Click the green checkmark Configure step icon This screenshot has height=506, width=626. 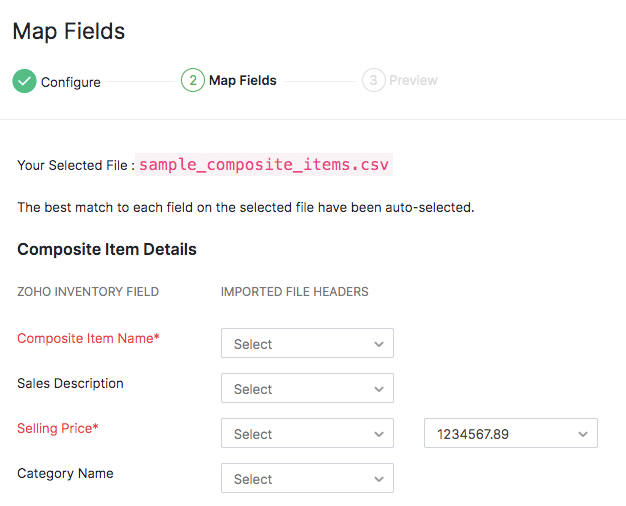[x=24, y=81]
